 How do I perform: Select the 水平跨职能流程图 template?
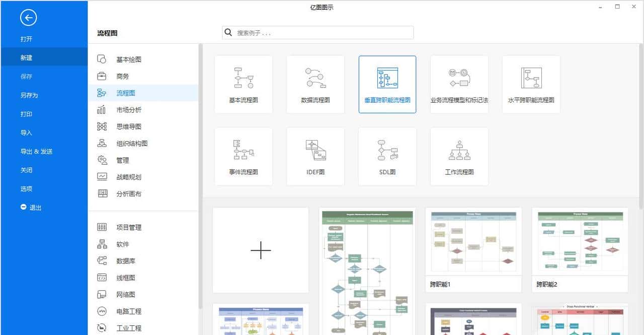pos(530,84)
